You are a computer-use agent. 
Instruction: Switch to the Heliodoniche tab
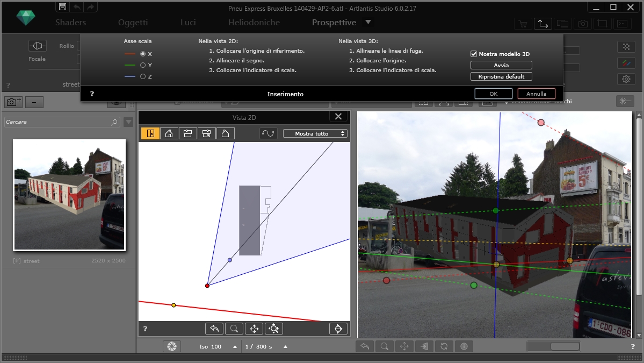[x=254, y=22]
